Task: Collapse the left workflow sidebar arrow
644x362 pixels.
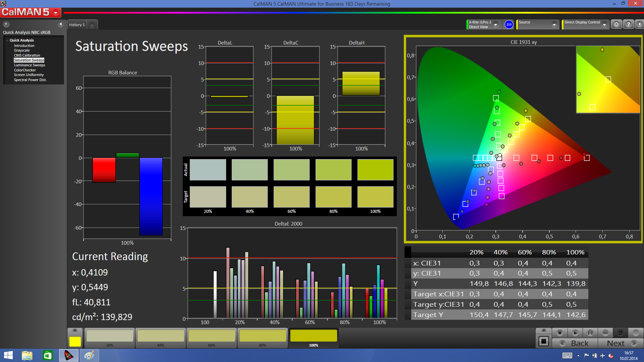Action: (61, 24)
